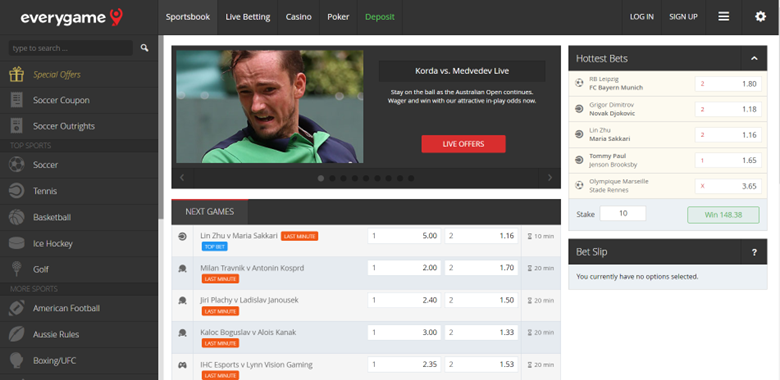Click the red LIVE OFFERS button
Viewport: 780px width, 380px height.
click(x=464, y=144)
